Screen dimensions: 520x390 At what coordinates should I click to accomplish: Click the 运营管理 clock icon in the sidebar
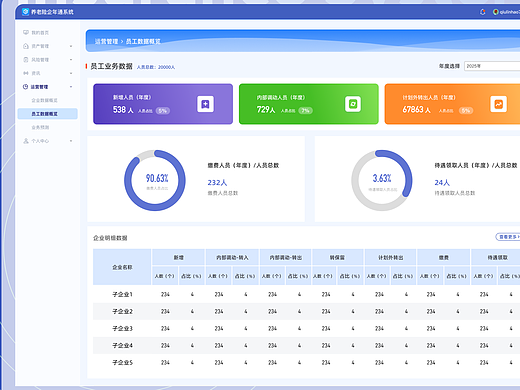[25, 87]
